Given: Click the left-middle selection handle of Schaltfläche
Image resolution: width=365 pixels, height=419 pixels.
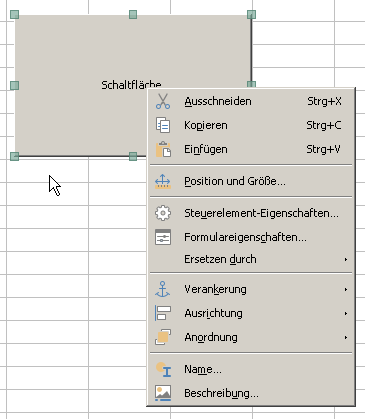Looking at the screenshot, I should point(14,85).
